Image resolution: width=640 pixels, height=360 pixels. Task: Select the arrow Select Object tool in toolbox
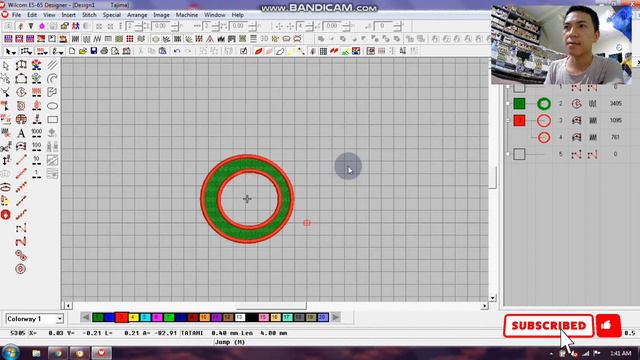[6, 66]
